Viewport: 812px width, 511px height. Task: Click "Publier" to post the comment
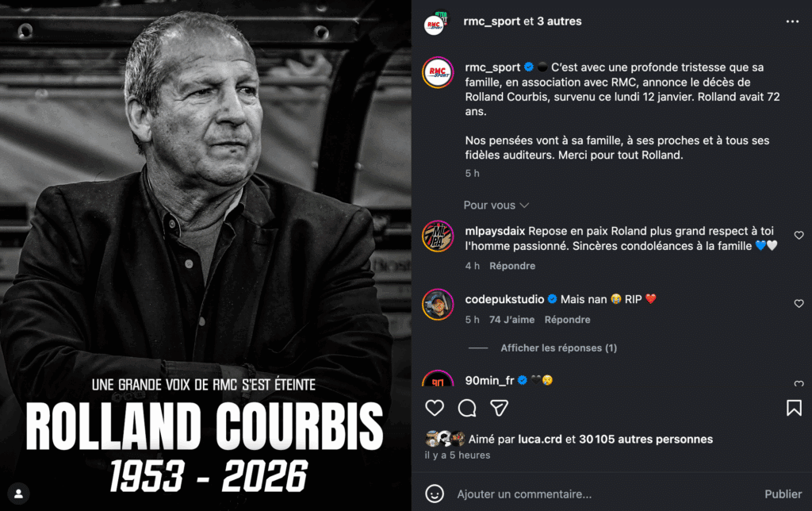click(x=783, y=494)
